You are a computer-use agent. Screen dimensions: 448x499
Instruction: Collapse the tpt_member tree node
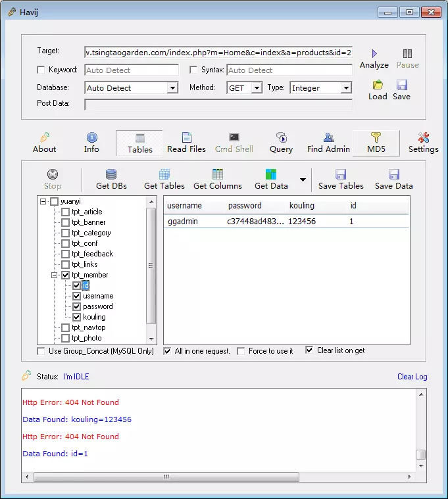click(x=55, y=275)
